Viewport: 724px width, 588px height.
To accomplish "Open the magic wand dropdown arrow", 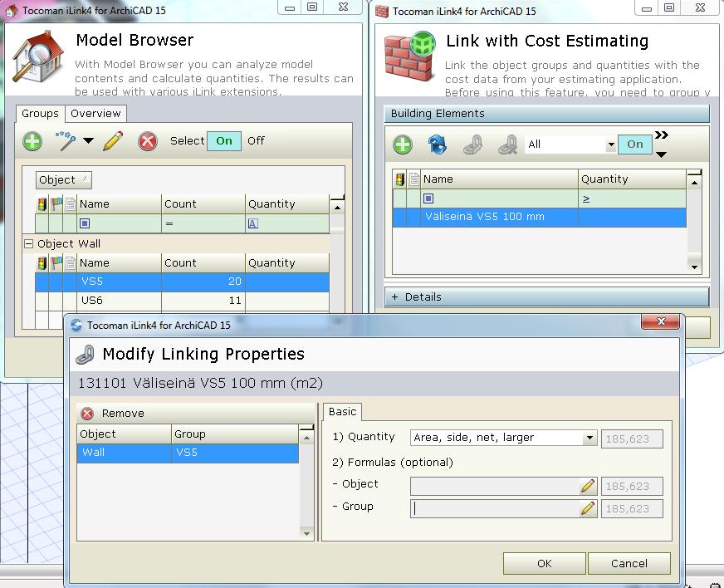I will [88, 140].
